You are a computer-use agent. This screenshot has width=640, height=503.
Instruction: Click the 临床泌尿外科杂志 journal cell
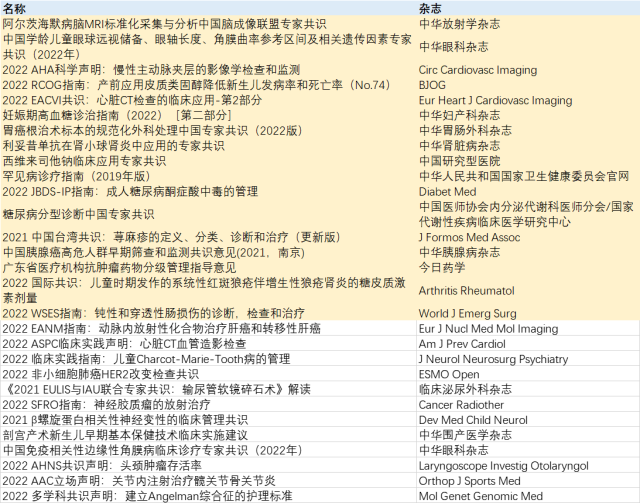click(528, 389)
